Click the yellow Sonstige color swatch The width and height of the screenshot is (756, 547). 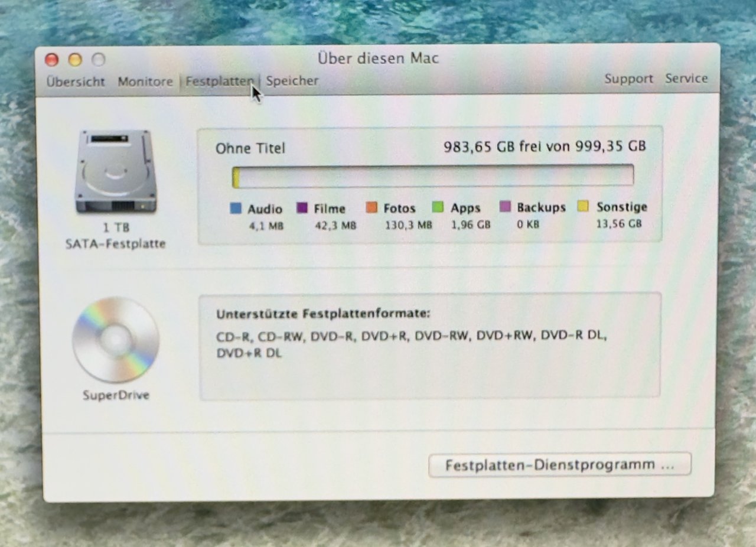coord(583,206)
